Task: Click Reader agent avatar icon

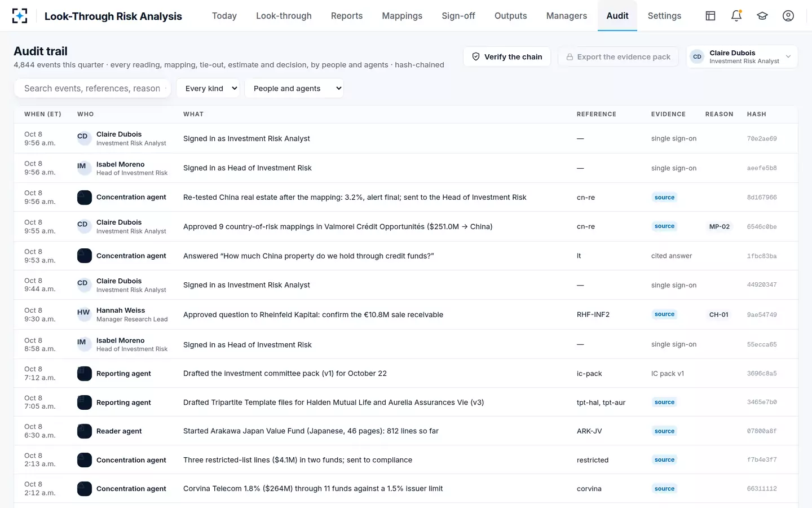Action: pyautogui.click(x=85, y=431)
